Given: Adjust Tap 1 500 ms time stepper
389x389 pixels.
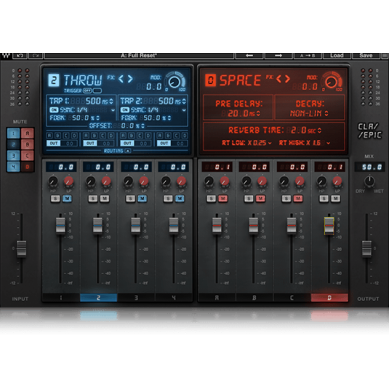Looking at the screenshot, I should (x=112, y=101).
